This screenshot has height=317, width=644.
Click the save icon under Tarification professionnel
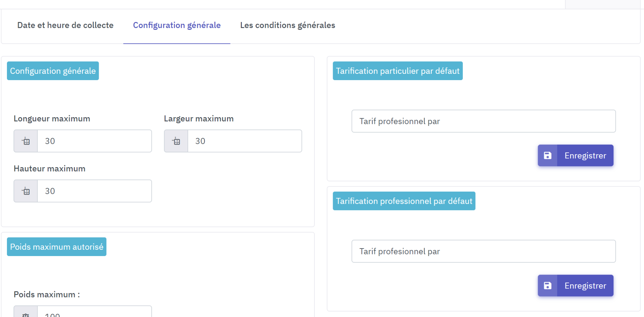click(547, 286)
